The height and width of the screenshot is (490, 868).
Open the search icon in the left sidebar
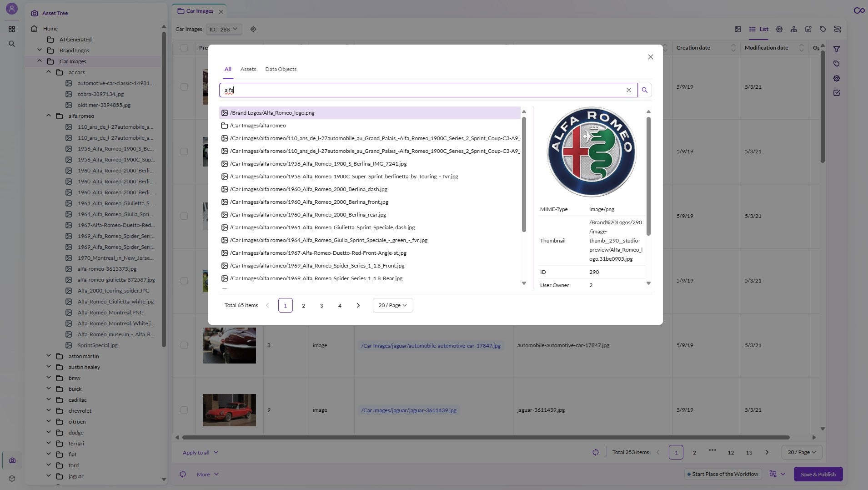pos(12,44)
